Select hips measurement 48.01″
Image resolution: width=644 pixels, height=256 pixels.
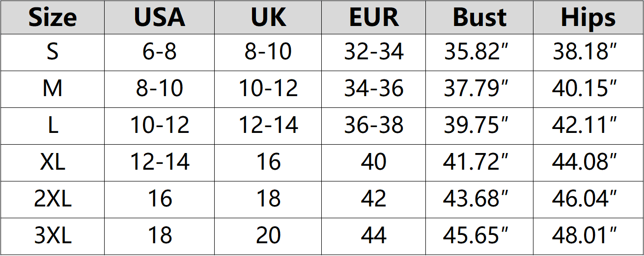point(585,236)
